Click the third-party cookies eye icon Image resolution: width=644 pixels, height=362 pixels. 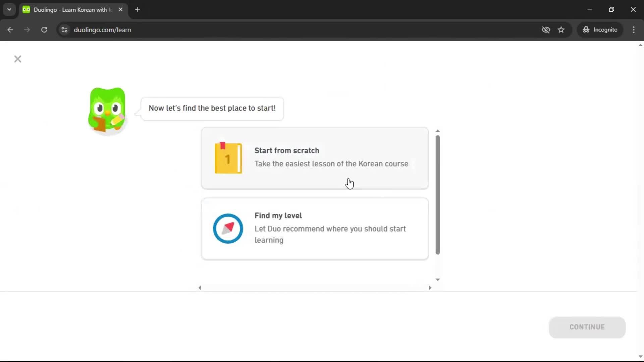pyautogui.click(x=546, y=30)
